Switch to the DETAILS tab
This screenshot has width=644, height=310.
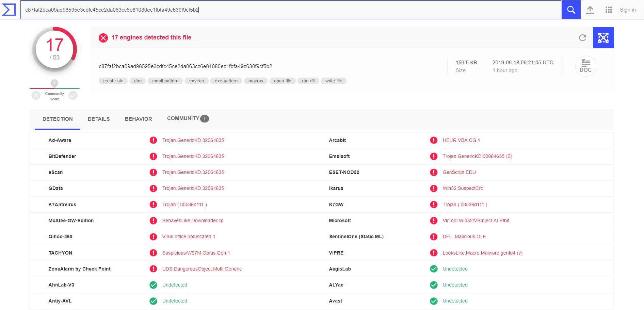click(x=99, y=119)
